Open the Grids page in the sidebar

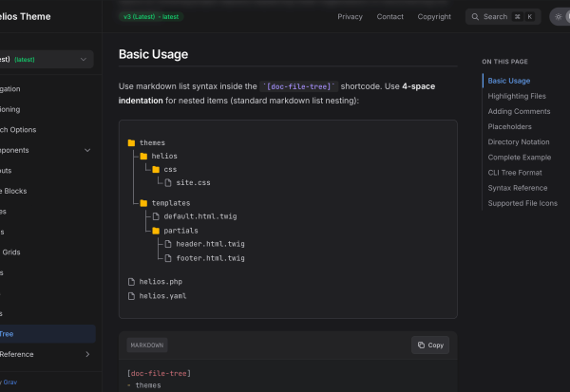tap(10, 252)
